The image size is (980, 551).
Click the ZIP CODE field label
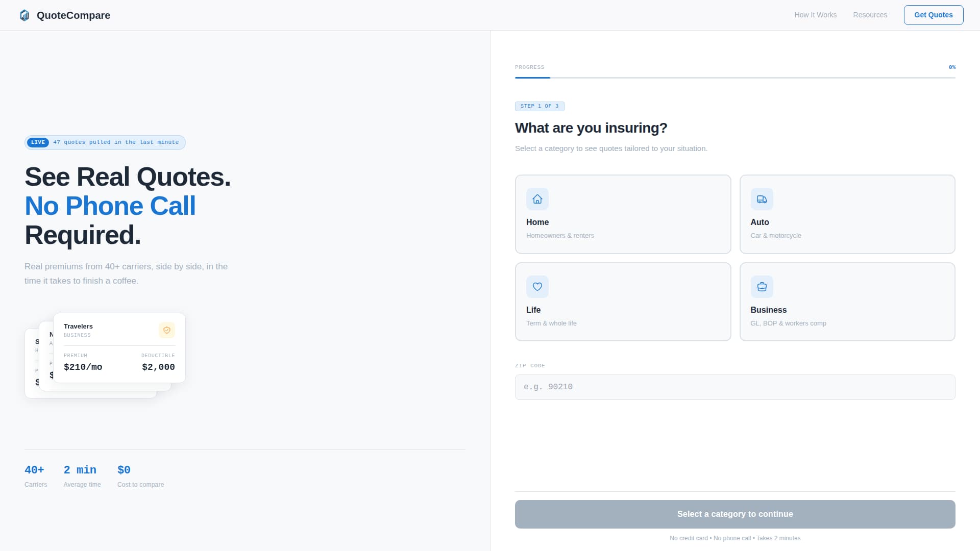click(x=530, y=366)
